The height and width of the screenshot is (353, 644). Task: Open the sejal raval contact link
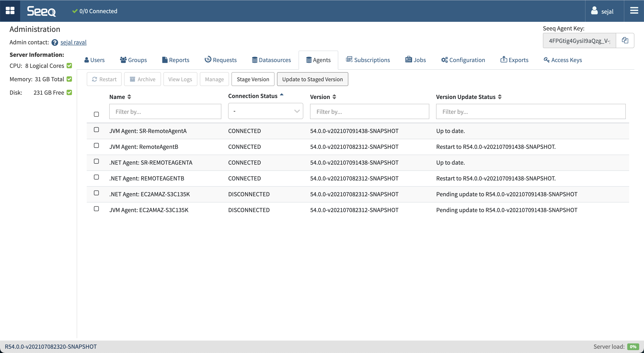click(73, 42)
